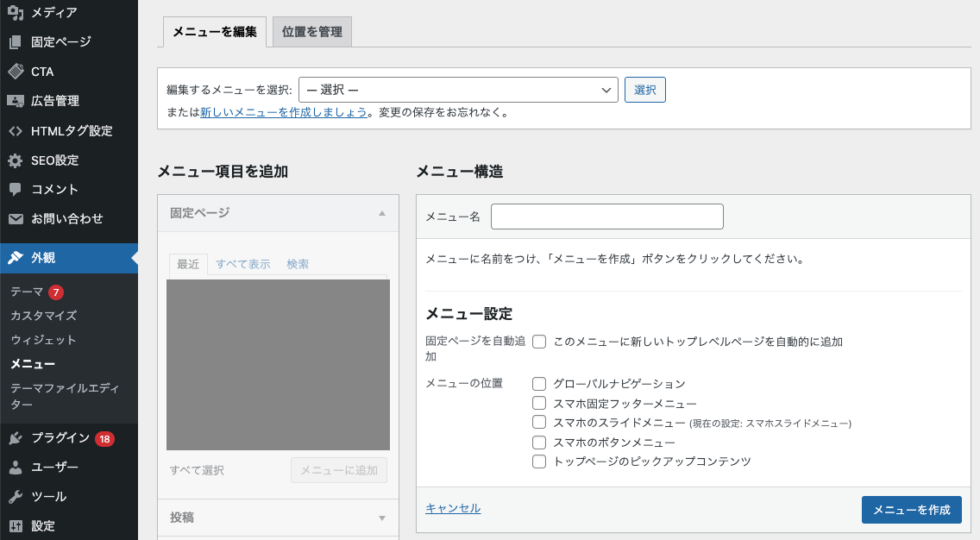Open the お問い合わせ sidebar label

point(67,219)
